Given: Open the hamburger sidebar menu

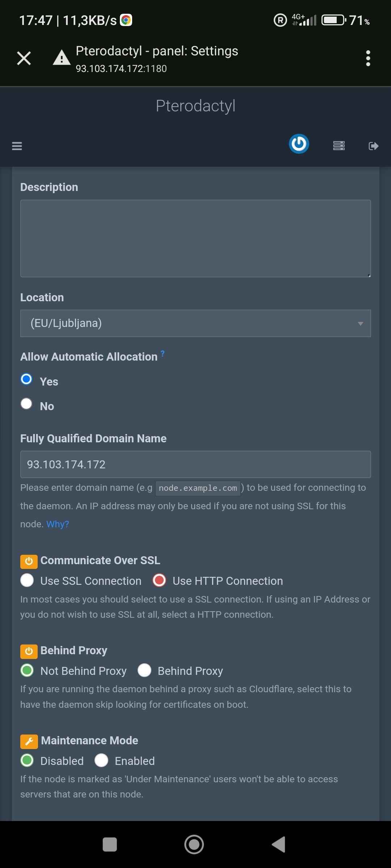Looking at the screenshot, I should (x=17, y=146).
